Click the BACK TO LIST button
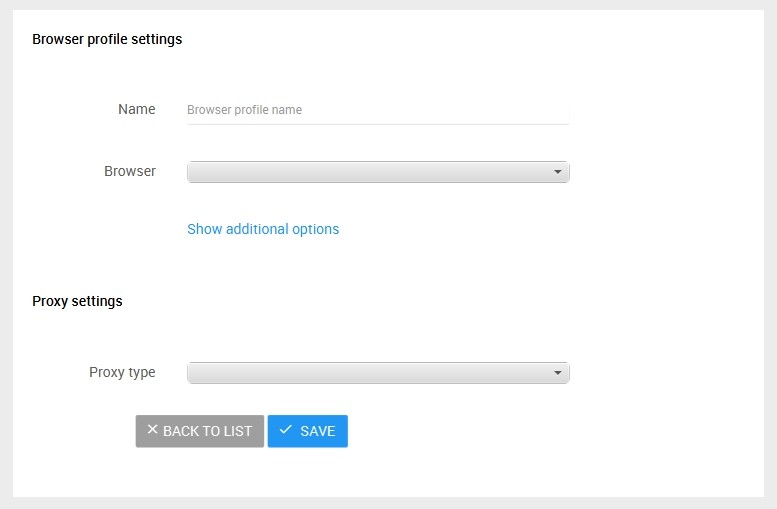Image resolution: width=777 pixels, height=509 pixels. point(200,431)
